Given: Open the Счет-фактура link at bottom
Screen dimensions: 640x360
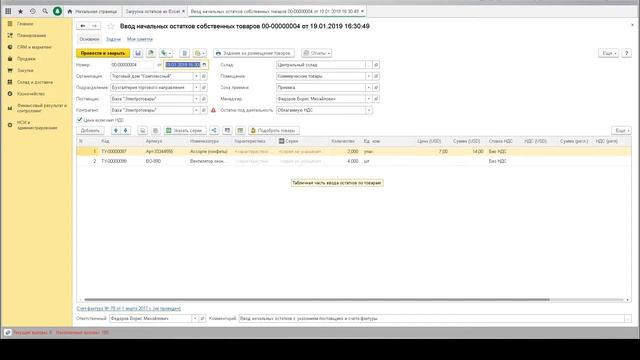Looking at the screenshot, I should pos(129,309).
